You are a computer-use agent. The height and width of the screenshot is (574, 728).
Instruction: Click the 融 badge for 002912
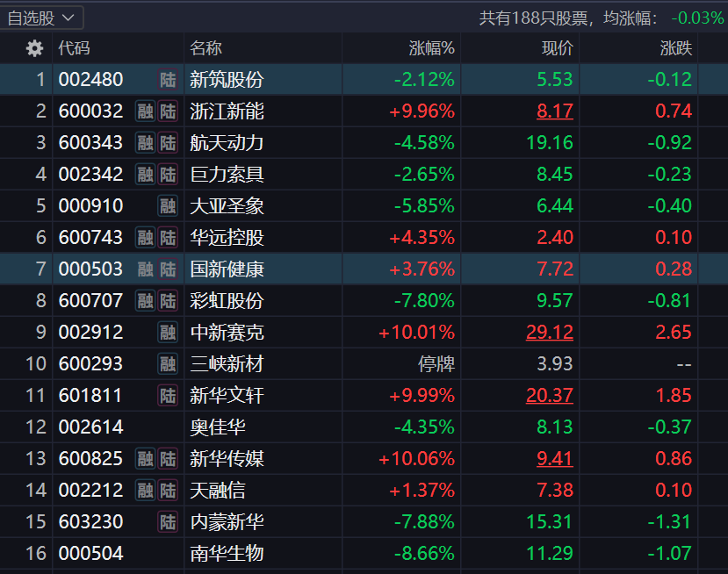coord(168,333)
